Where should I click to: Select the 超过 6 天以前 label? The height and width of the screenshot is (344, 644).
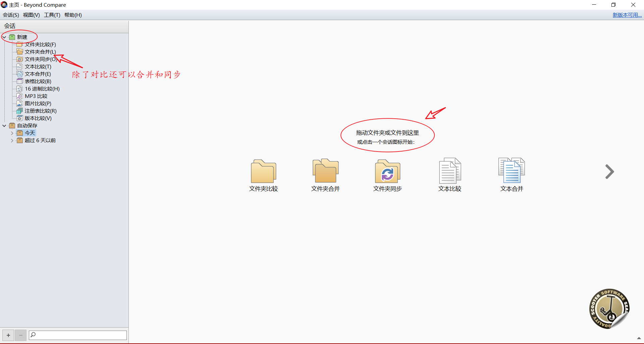pos(40,140)
